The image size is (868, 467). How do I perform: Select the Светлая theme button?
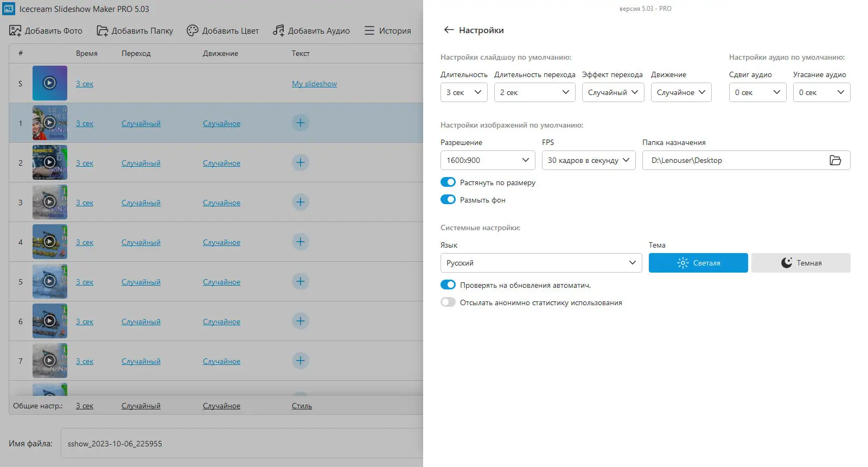coord(698,263)
